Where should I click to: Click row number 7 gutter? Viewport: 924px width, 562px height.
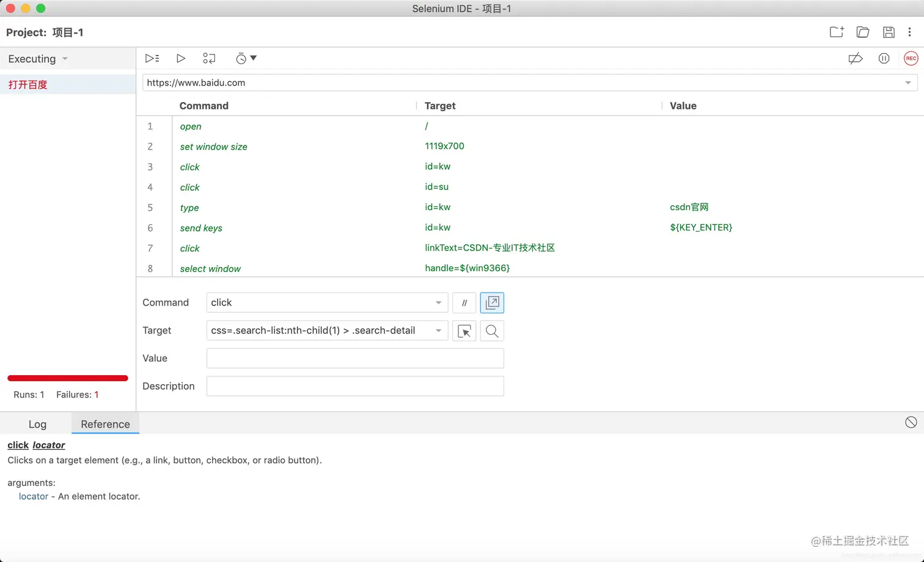150,248
